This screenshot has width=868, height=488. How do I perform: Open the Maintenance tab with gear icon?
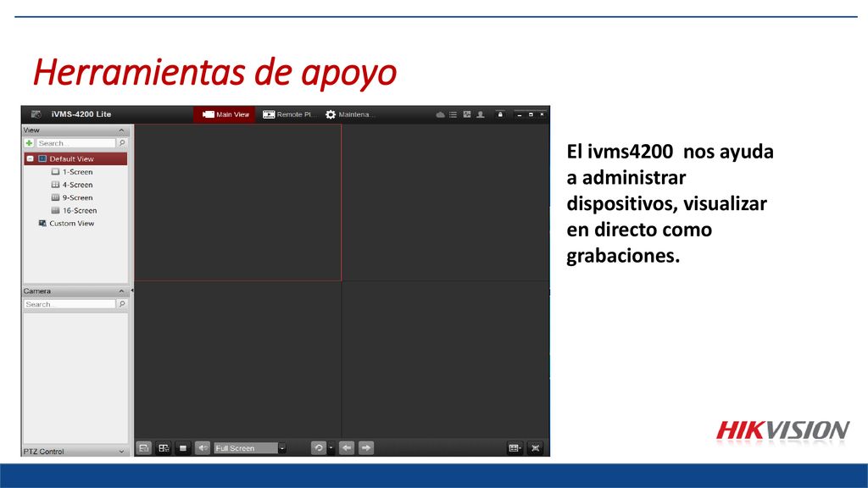point(350,114)
